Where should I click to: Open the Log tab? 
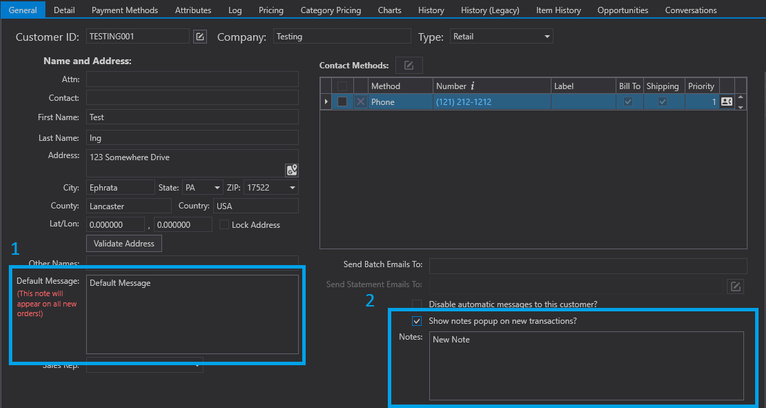pos(235,10)
